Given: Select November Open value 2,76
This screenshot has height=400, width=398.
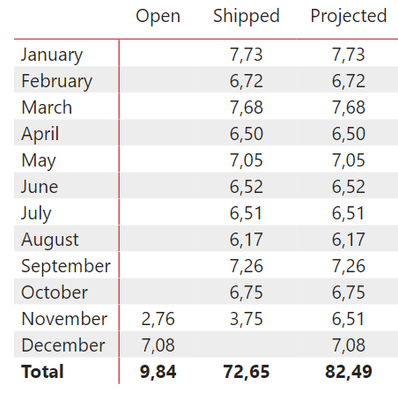Looking at the screenshot, I should (x=158, y=319).
